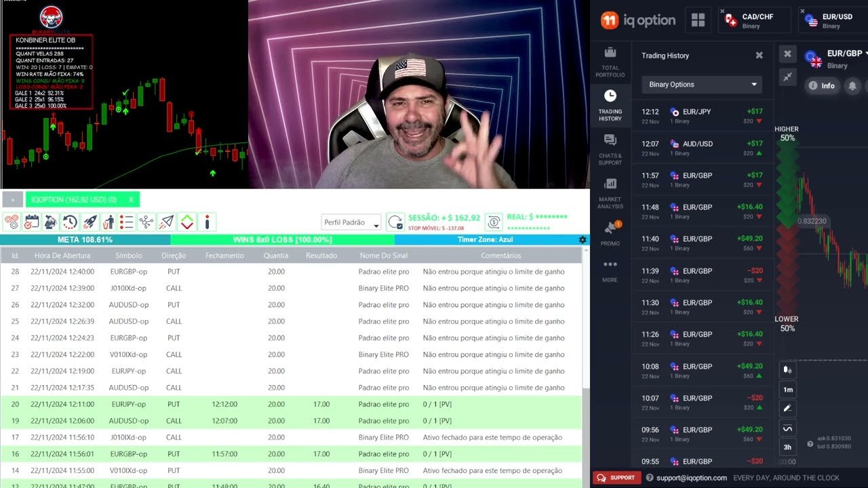868x488 pixels.
Task: Click the 1m candle interval button
Action: coord(788,390)
